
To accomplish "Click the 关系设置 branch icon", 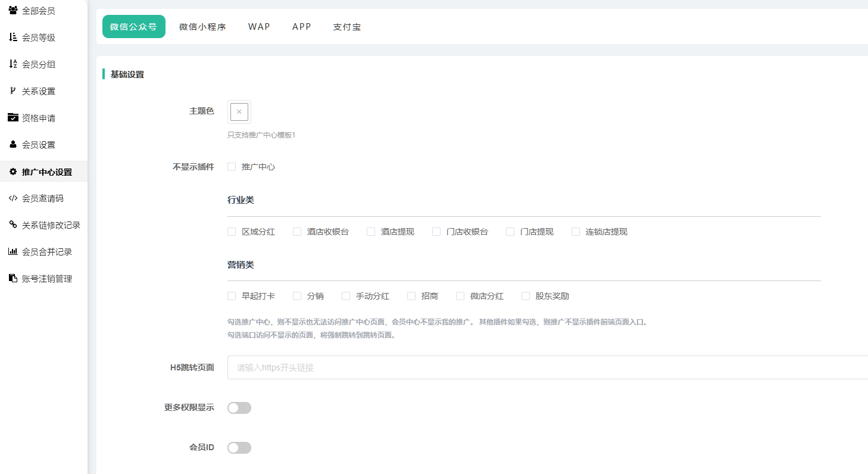I will [13, 91].
